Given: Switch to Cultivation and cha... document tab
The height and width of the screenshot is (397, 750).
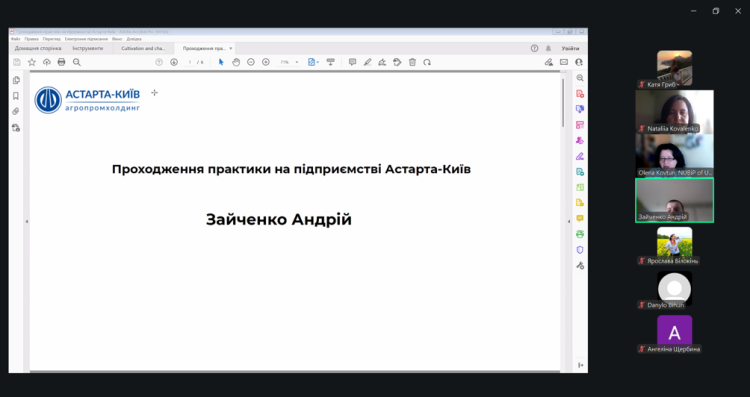Looking at the screenshot, I should 143,48.
